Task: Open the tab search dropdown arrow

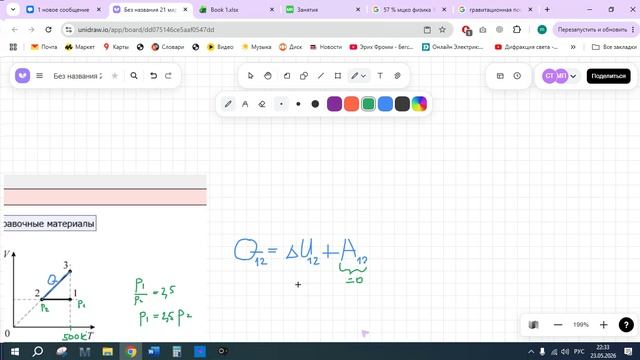Action: tap(13, 9)
